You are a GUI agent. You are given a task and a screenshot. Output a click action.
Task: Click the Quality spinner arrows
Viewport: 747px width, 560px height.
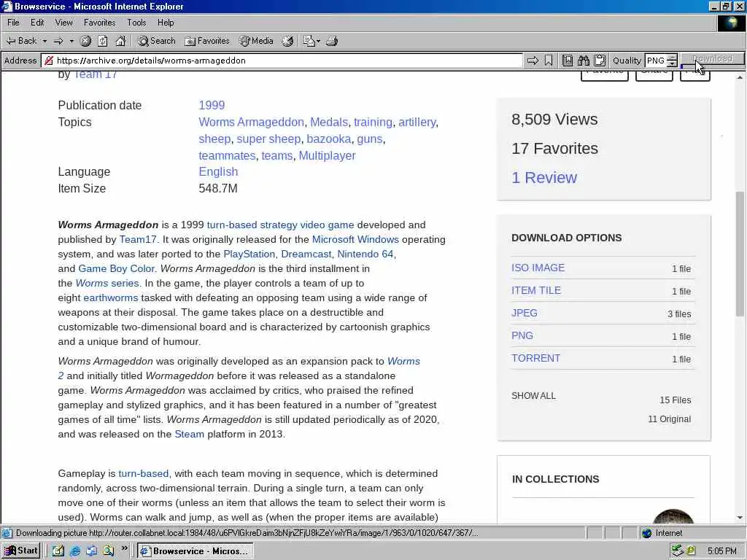[672, 61]
